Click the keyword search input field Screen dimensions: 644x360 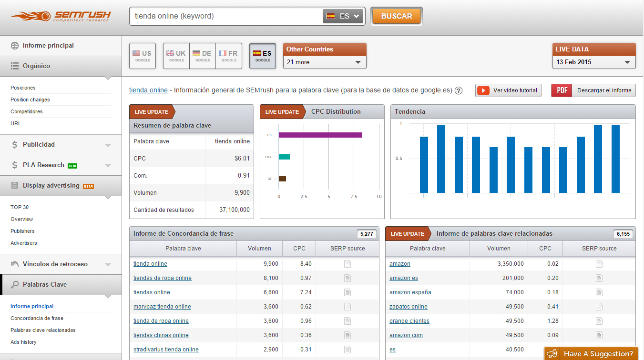click(x=226, y=16)
